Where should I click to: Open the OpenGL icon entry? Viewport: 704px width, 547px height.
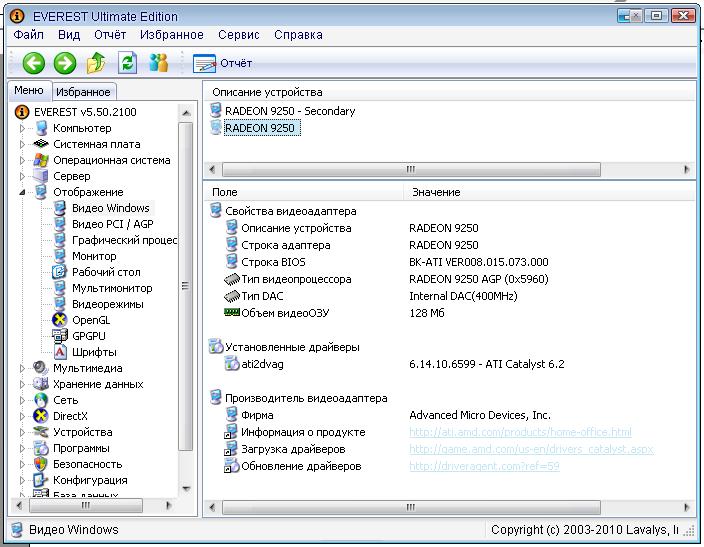click(60, 320)
